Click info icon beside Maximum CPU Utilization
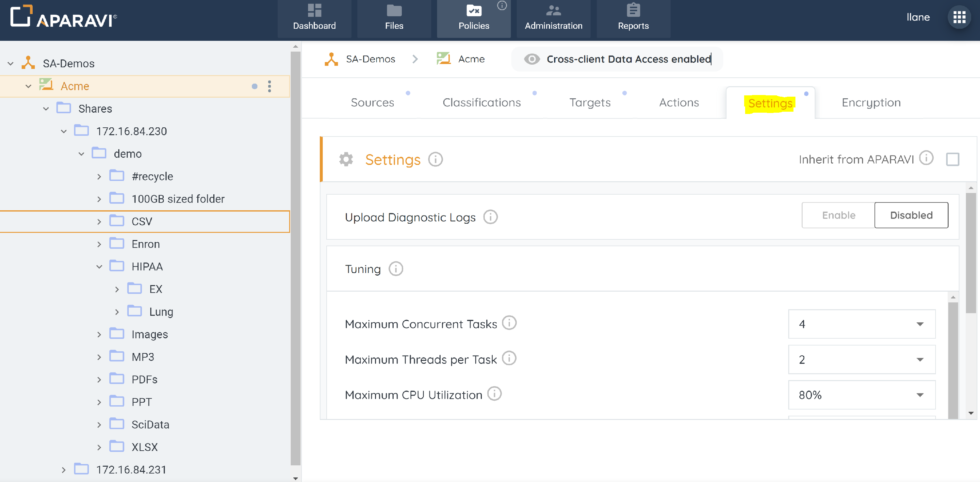The width and height of the screenshot is (980, 482). (x=494, y=394)
